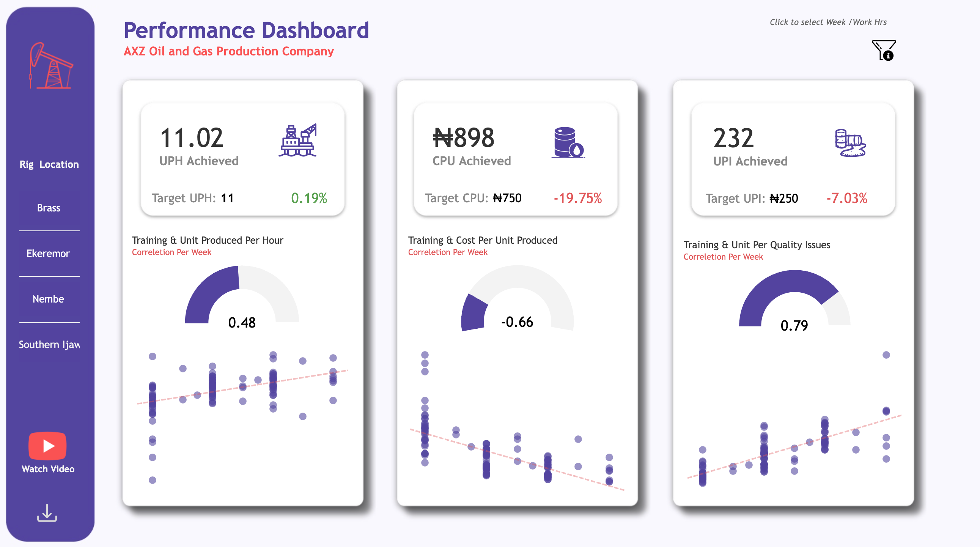Click the -0.66 correlation gauge
Image resolution: width=980 pixels, height=547 pixels.
click(x=517, y=301)
